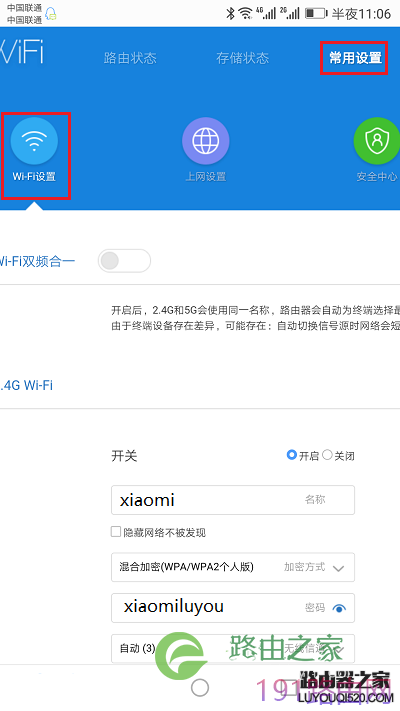Switch to the 常用设置 tab

coord(355,58)
